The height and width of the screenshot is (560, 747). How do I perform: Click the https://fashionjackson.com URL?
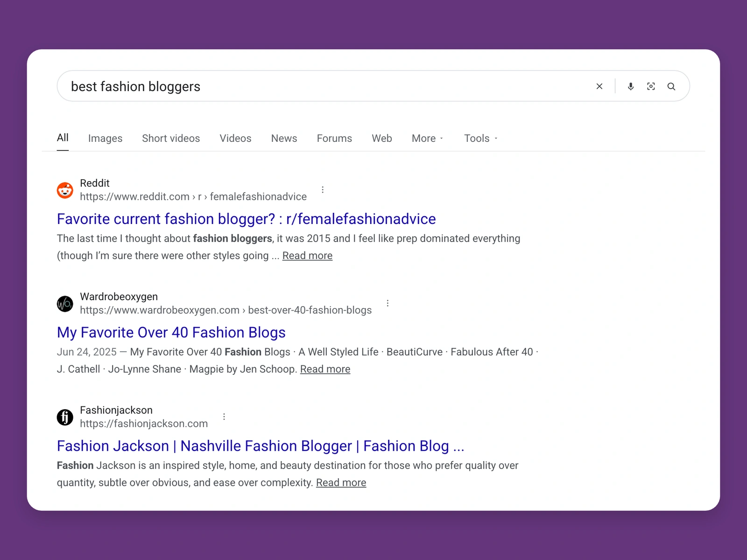tap(144, 424)
